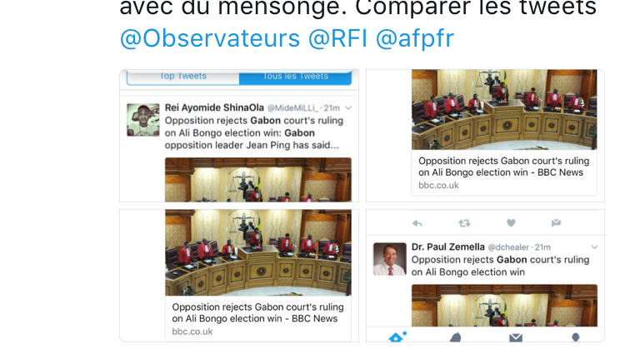Viewport: 625px width, 364px height.
Task: Select Tous les Tweets tab
Action: click(x=295, y=77)
